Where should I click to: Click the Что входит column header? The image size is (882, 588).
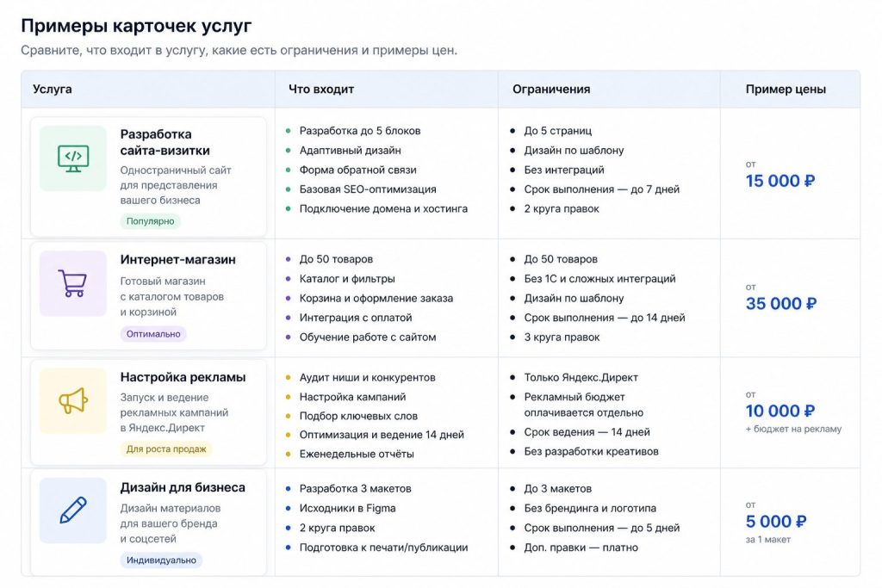tap(321, 89)
